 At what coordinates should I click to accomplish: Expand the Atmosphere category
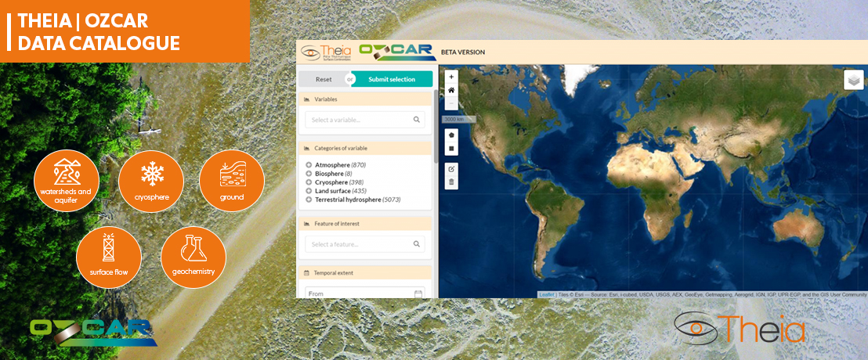(x=309, y=165)
